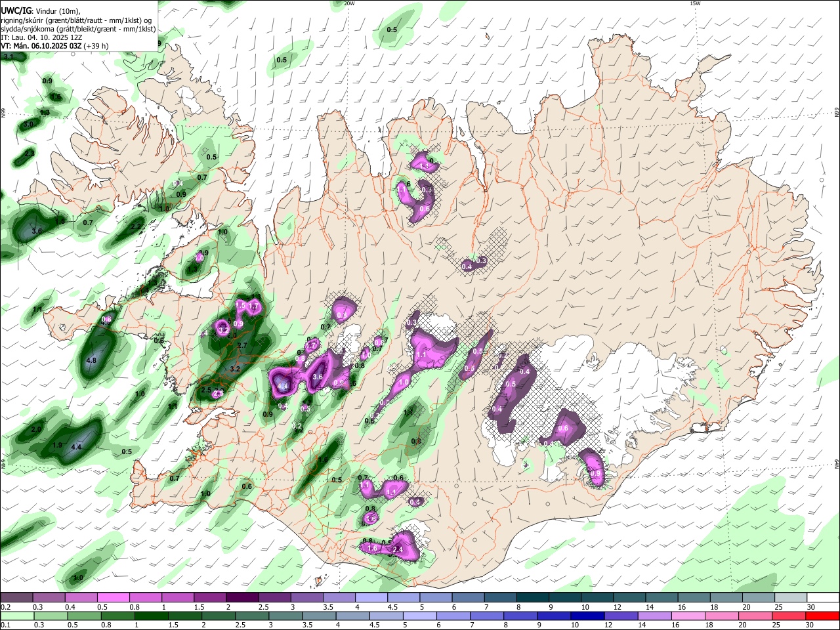Click the '3.0' precipitation value
840x630 pixels.
coord(28,124)
